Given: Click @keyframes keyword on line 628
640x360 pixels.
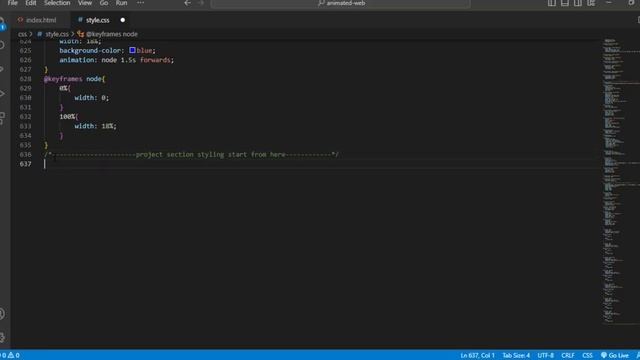Looking at the screenshot, I should 63,79.
